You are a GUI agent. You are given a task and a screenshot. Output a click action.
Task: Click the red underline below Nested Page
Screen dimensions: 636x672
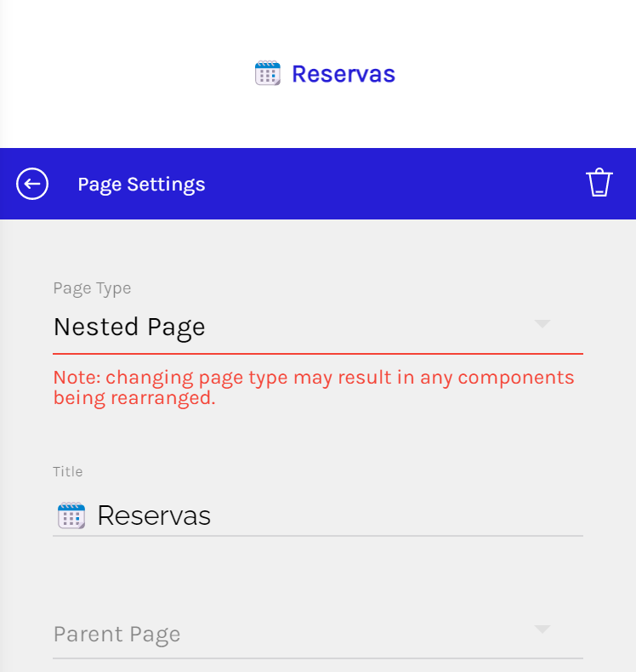point(317,352)
